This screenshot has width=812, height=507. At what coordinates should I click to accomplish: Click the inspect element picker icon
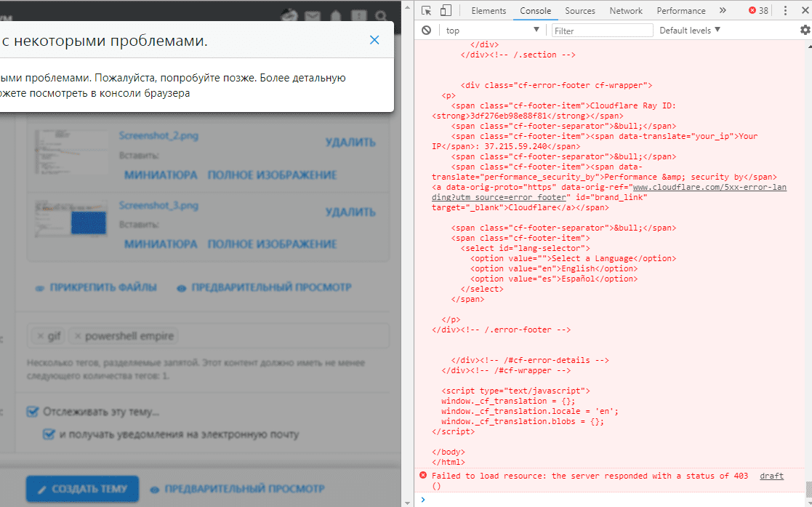tap(427, 10)
